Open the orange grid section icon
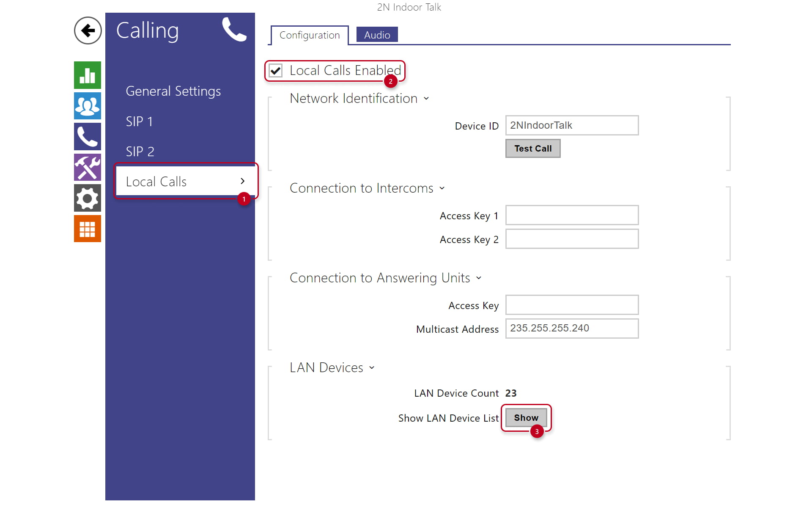This screenshot has width=812, height=508. coord(88,229)
